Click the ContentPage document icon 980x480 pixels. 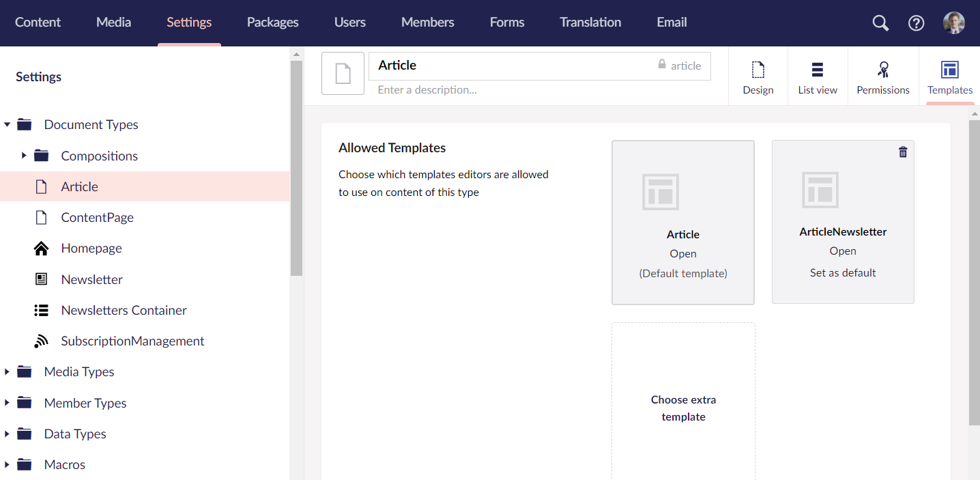click(41, 217)
